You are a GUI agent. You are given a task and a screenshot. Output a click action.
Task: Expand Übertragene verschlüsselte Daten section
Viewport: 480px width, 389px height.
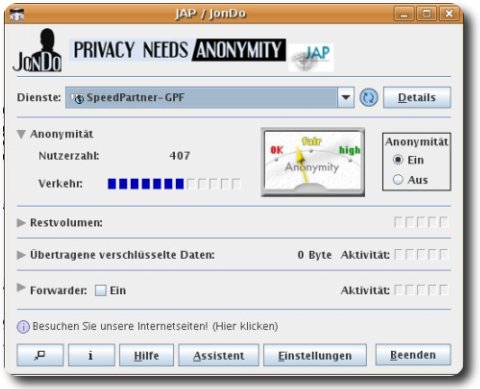(x=21, y=255)
